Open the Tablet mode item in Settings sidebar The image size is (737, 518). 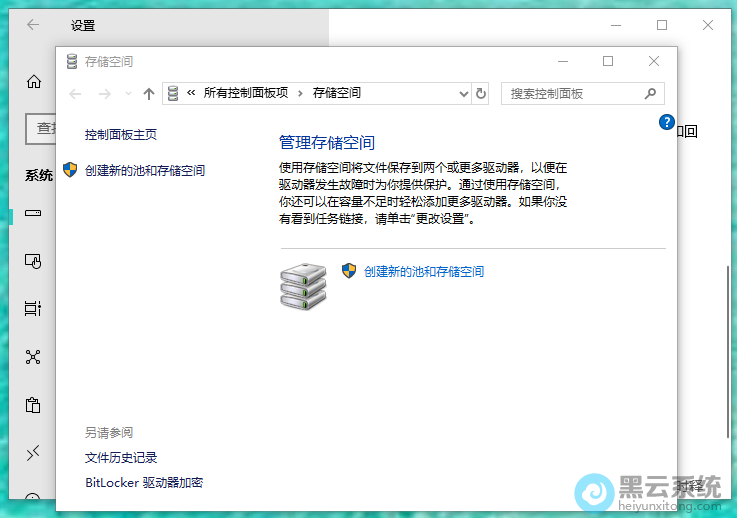click(x=33, y=261)
